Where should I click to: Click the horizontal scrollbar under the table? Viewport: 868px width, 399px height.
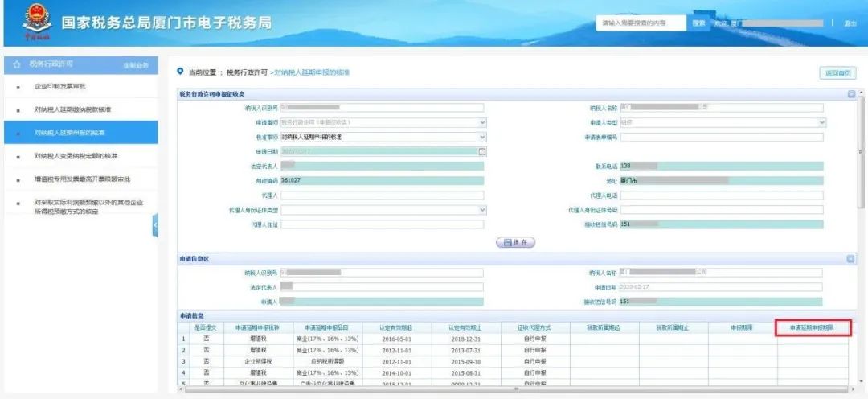[514, 389]
